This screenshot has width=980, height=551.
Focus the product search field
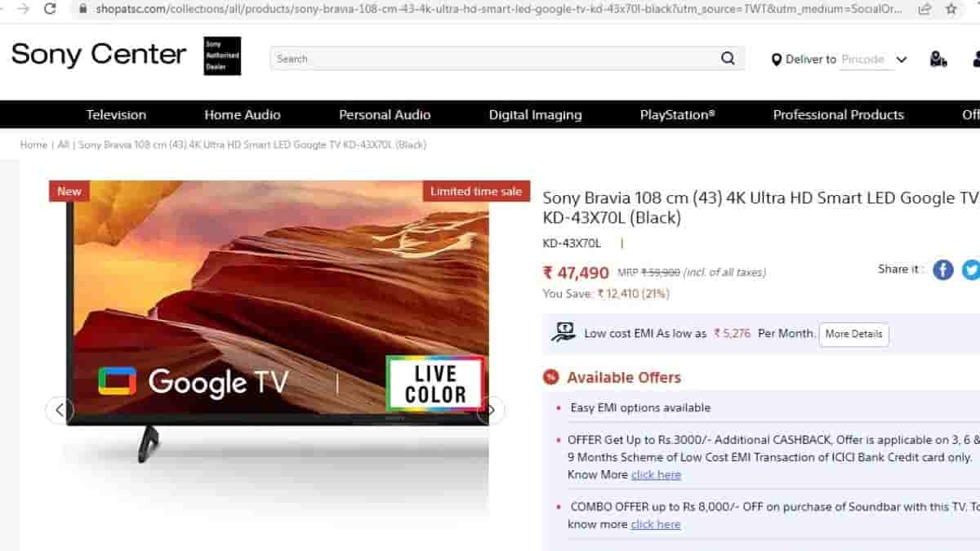[x=490, y=59]
